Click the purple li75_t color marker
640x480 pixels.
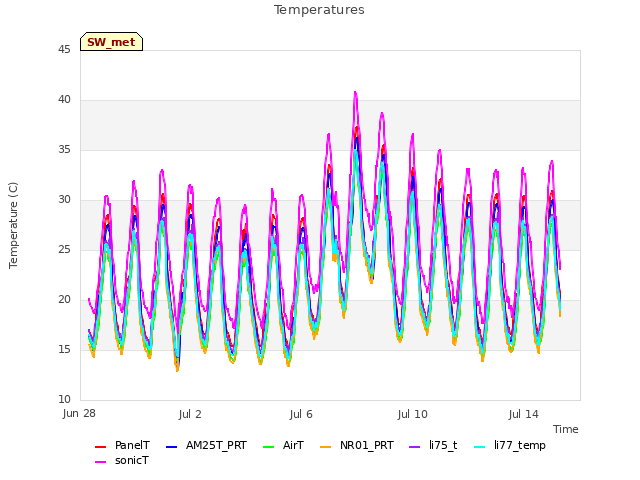[x=415, y=447]
